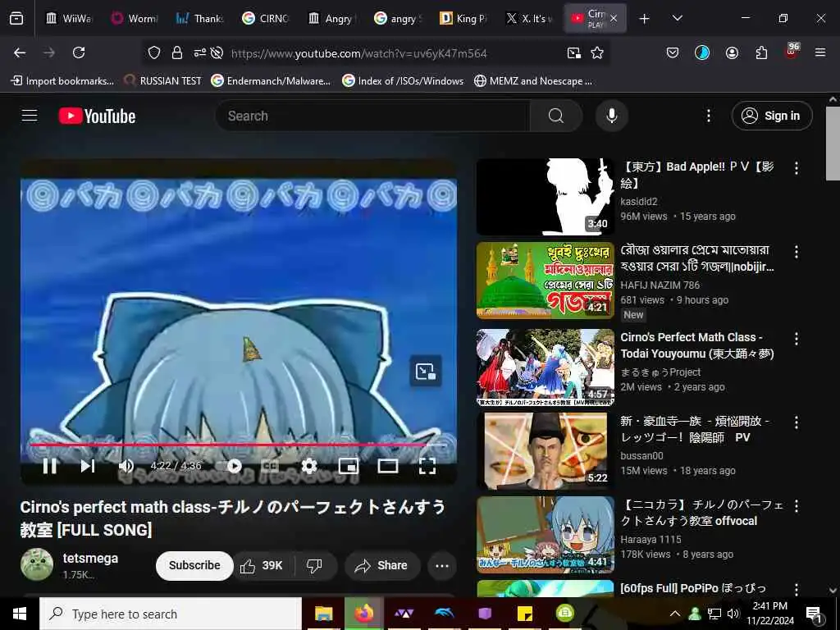
Task: Dislike this video
Action: (x=314, y=565)
